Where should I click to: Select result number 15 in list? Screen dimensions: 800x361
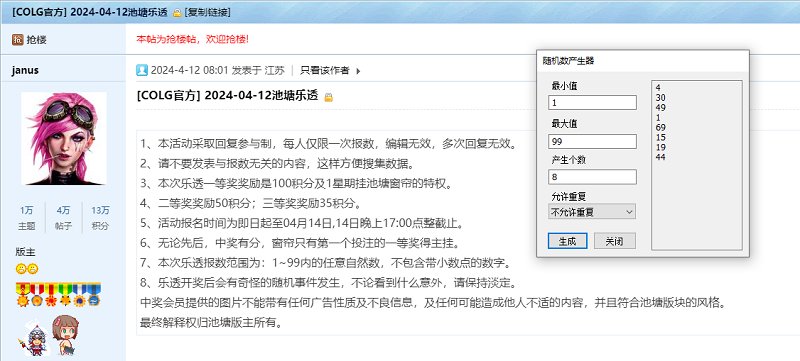(661, 137)
